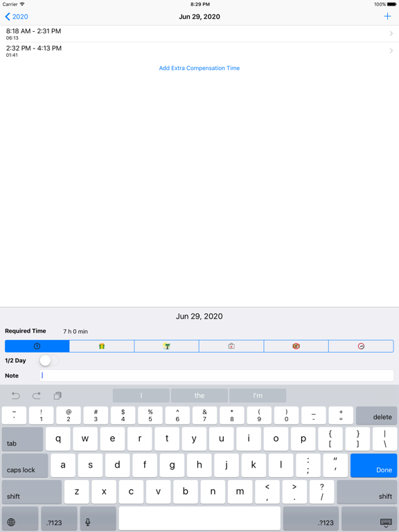Tap the 7 h 0 min required time value
Viewport: 399px width, 532px height.
76,332
